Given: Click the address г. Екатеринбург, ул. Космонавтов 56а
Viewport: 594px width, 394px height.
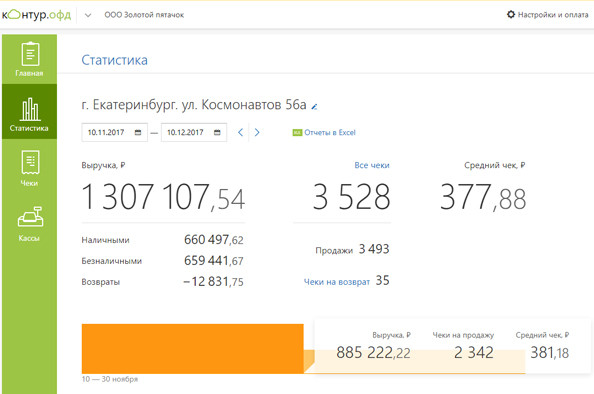Looking at the screenshot, I should pyautogui.click(x=194, y=105).
